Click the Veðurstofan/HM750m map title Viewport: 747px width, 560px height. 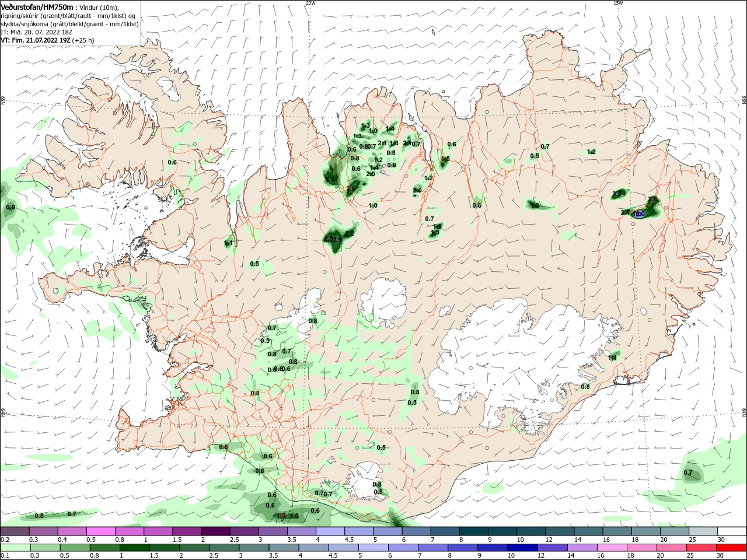pyautogui.click(x=37, y=6)
